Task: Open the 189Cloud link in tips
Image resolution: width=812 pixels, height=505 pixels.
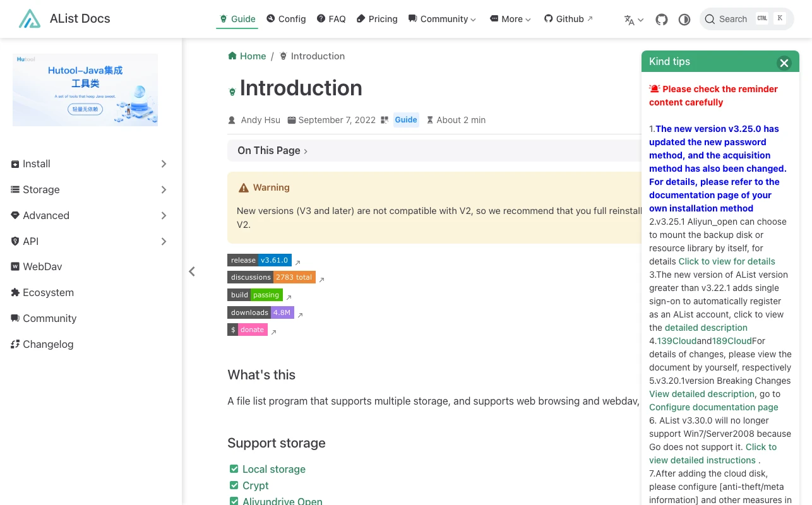Action: [x=732, y=341]
